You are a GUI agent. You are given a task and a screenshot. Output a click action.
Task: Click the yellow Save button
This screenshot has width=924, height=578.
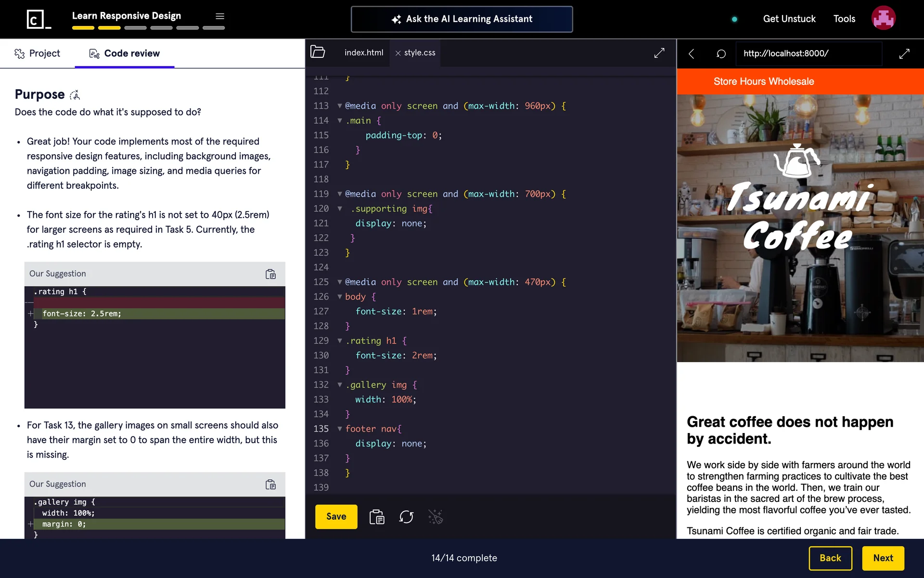[x=336, y=517]
